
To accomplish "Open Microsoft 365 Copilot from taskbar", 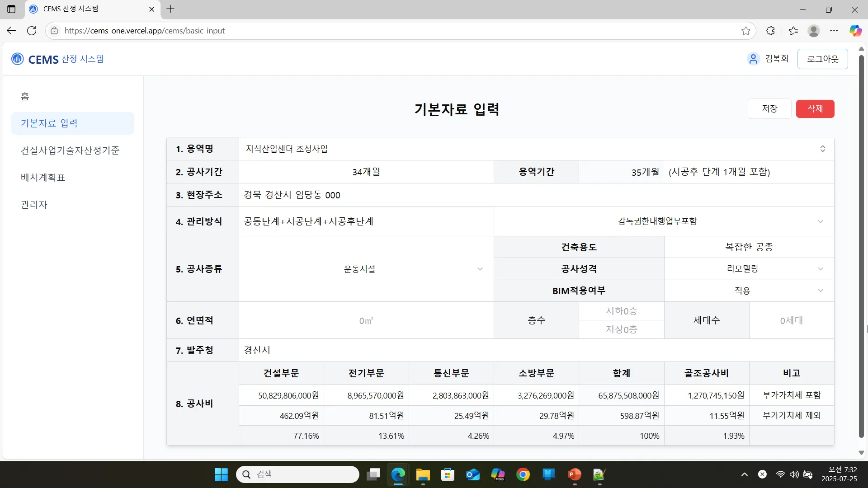I will (x=498, y=474).
